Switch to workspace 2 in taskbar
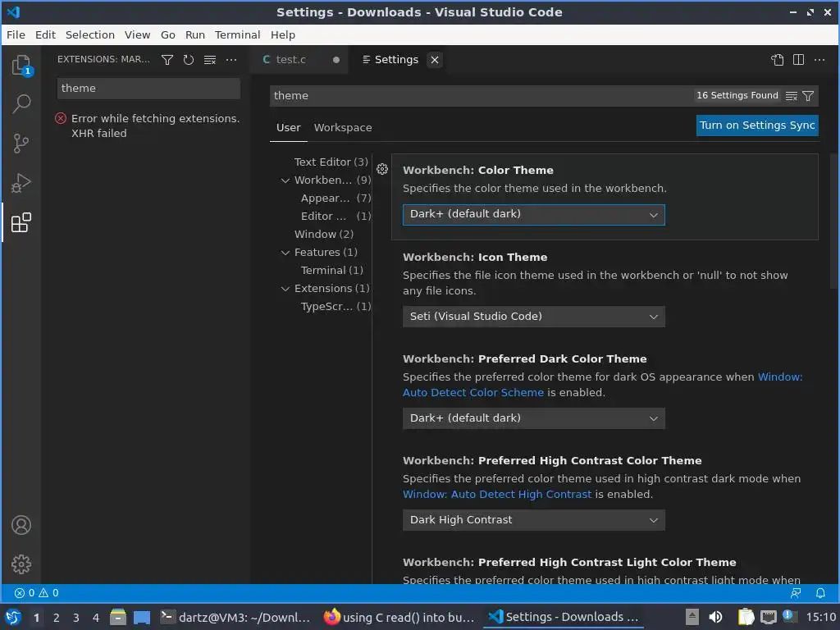The width and height of the screenshot is (840, 630). click(x=57, y=618)
